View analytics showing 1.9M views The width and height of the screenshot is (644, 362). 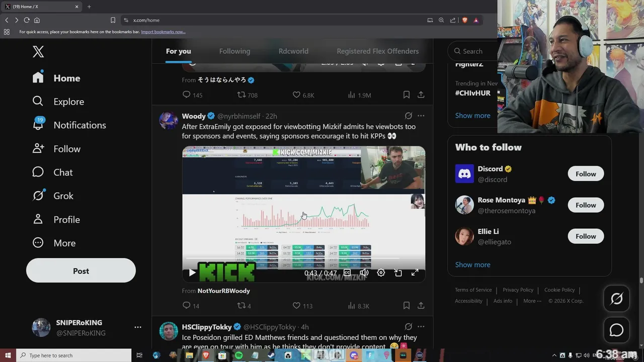[x=359, y=95]
